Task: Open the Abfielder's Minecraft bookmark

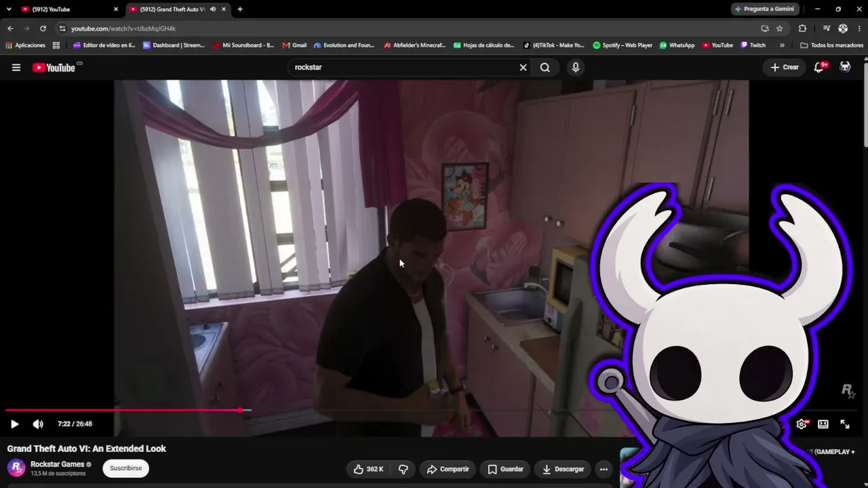Action: pos(414,45)
